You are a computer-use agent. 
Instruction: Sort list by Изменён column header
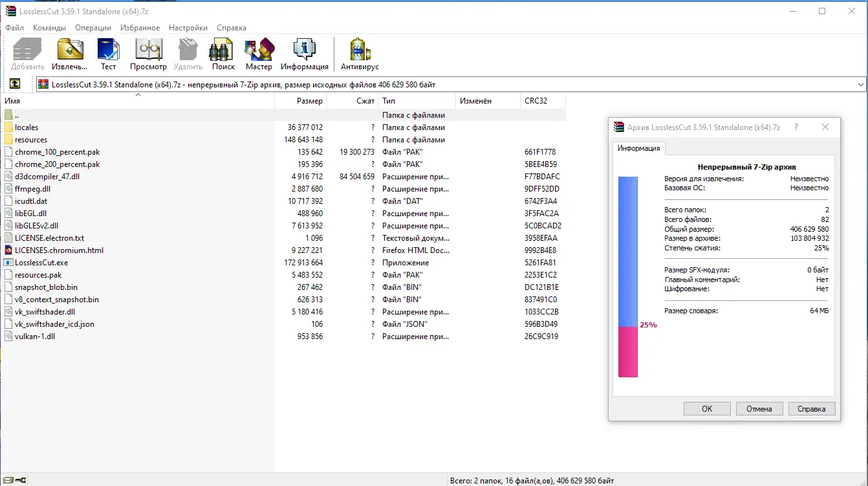[x=488, y=101]
